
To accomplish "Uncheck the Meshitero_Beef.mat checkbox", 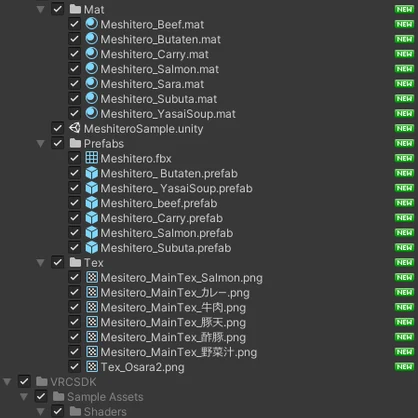I will (x=74, y=24).
